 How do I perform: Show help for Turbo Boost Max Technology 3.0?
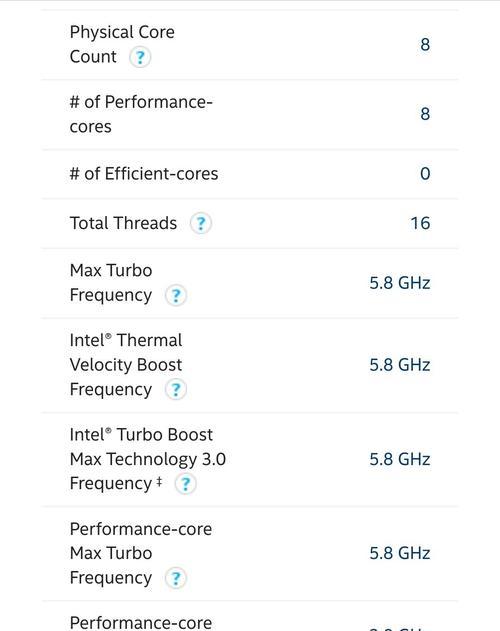[x=185, y=484]
